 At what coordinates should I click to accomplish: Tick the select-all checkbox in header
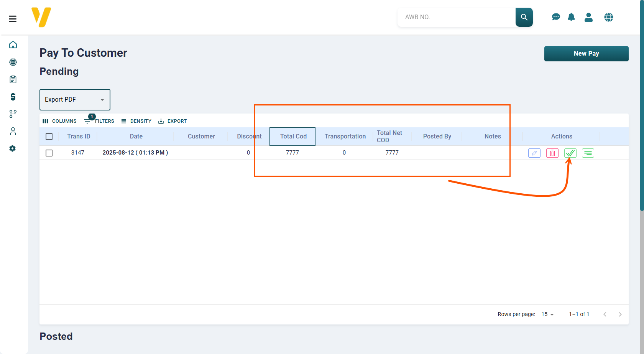49,137
